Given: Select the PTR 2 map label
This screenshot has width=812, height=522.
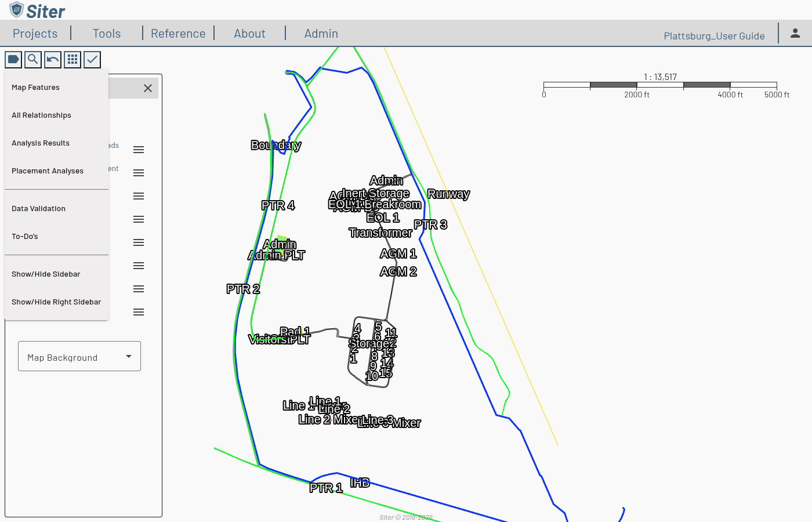Looking at the screenshot, I should coord(243,289).
